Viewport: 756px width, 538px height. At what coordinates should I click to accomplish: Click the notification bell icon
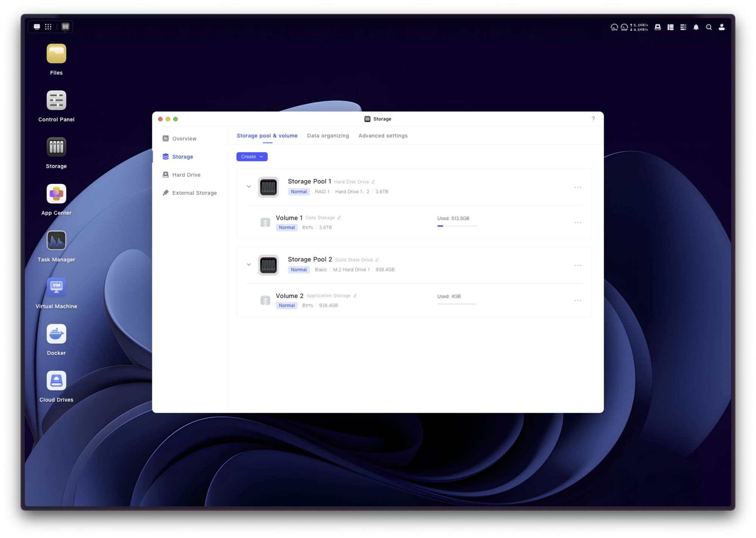click(696, 27)
